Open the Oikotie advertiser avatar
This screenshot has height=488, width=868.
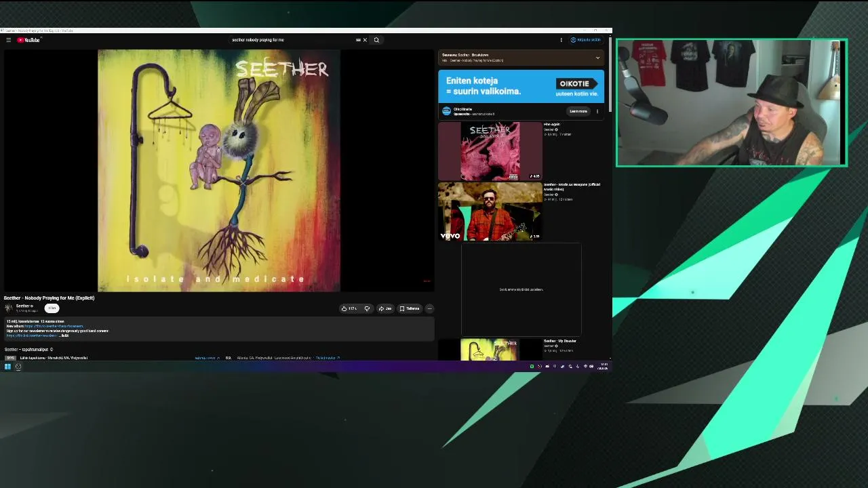(446, 111)
